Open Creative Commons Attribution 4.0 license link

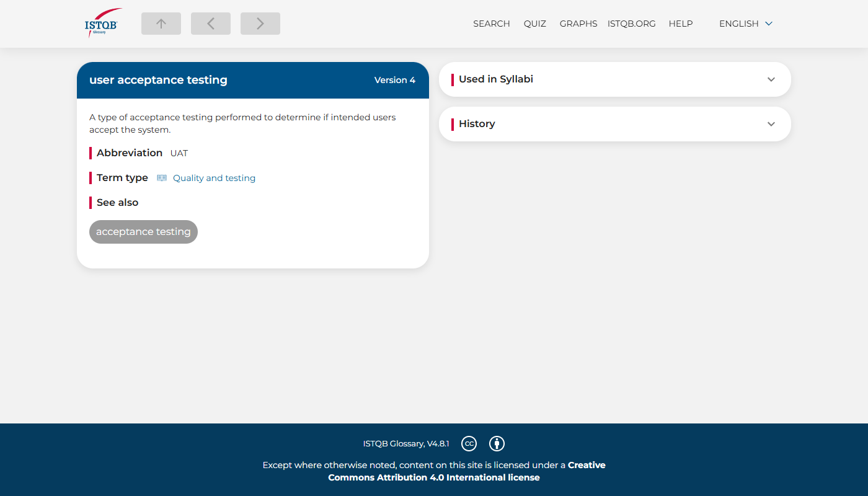pos(466,471)
